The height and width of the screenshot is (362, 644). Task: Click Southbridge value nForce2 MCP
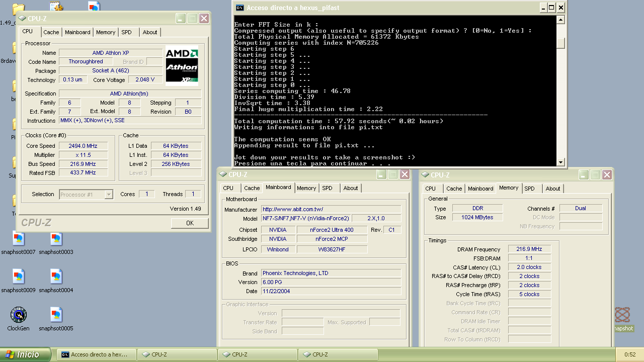pos(332,239)
